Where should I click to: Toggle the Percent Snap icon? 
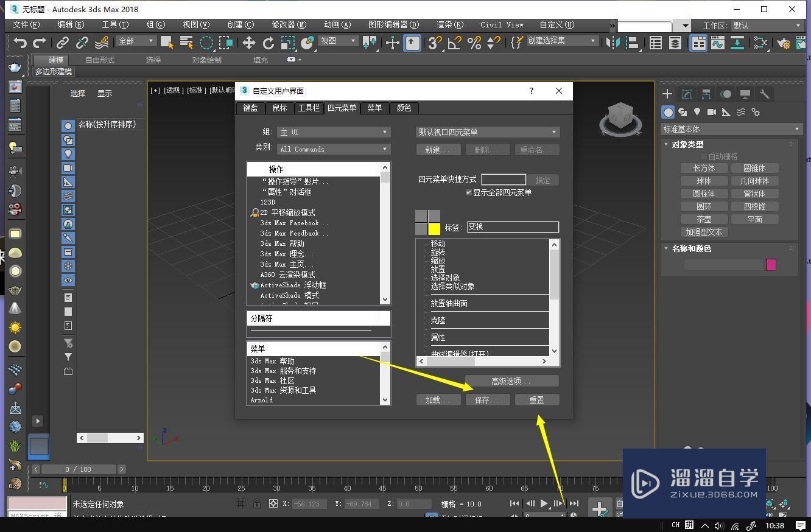click(x=474, y=42)
